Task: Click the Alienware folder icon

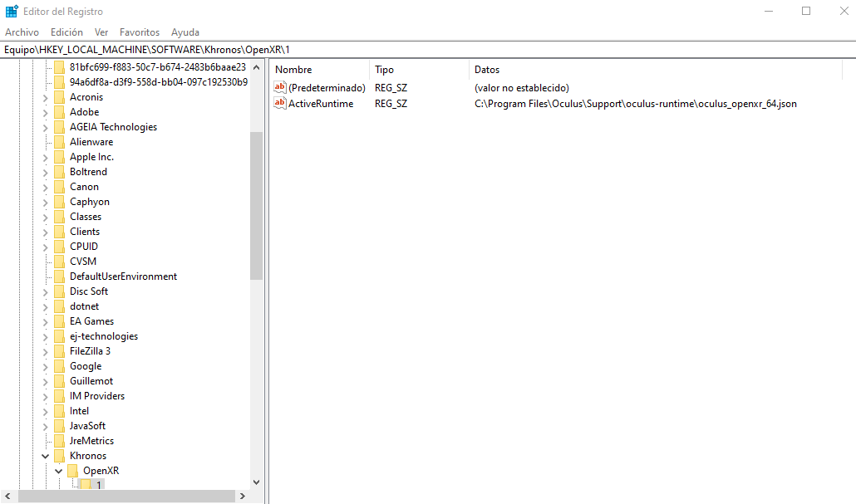Action: [60, 142]
